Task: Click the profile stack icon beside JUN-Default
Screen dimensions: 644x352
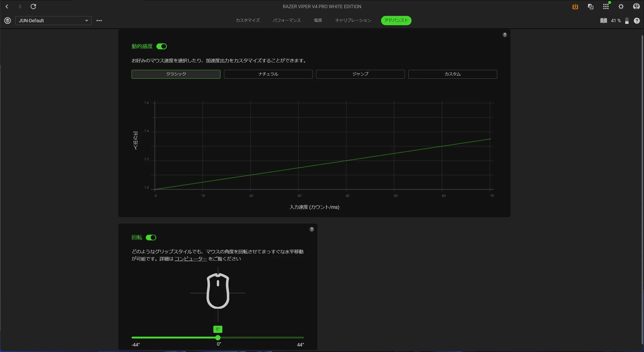Action: pos(8,20)
